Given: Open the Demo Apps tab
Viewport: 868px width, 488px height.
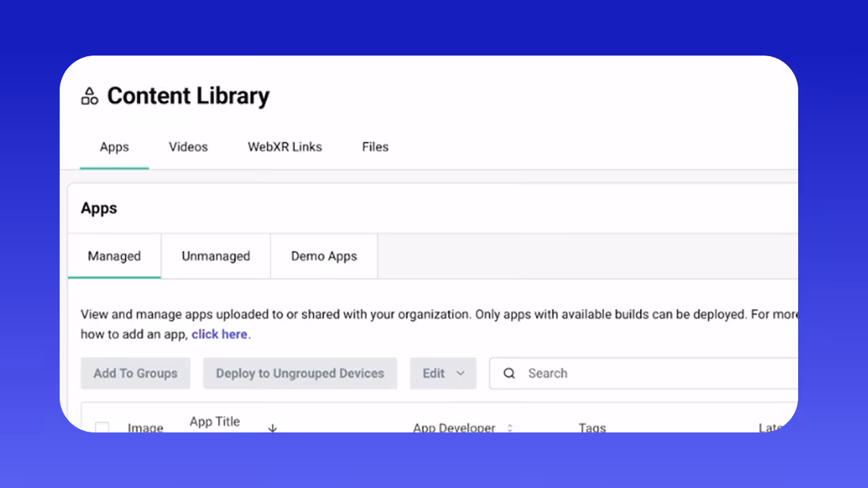Looking at the screenshot, I should coord(324,256).
